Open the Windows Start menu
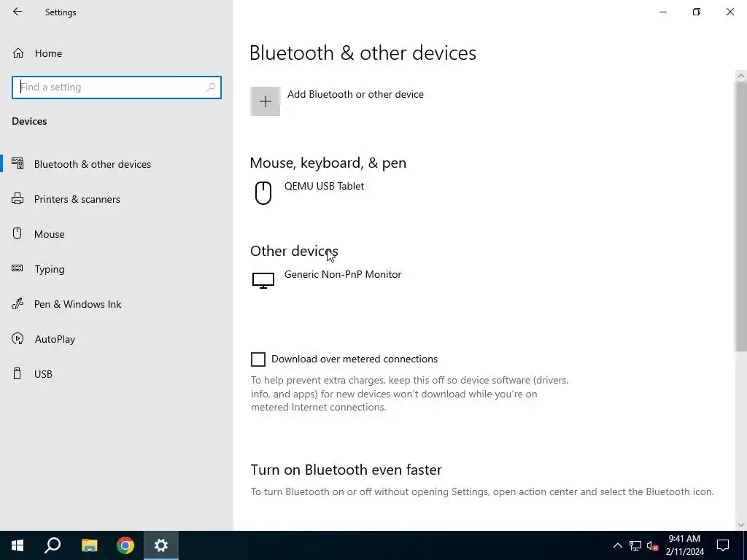The width and height of the screenshot is (747, 560). coord(18,545)
